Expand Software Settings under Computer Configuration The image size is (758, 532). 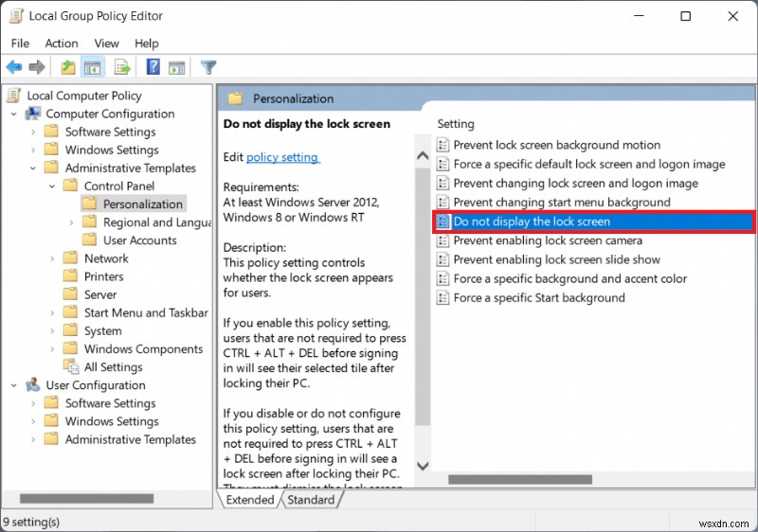click(x=33, y=132)
